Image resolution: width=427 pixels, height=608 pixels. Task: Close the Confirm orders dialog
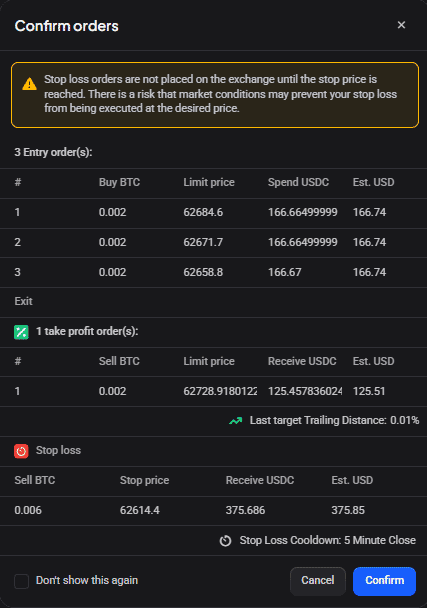[401, 25]
